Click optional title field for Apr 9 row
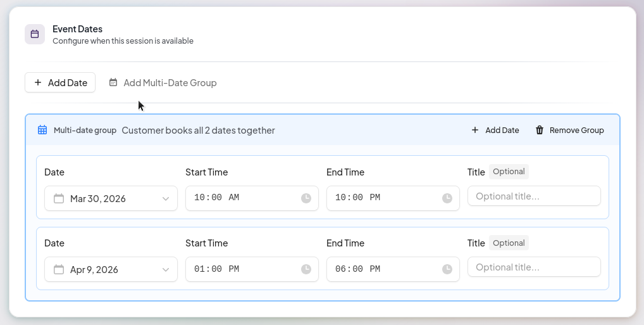The width and height of the screenshot is (644, 325). 534,267
